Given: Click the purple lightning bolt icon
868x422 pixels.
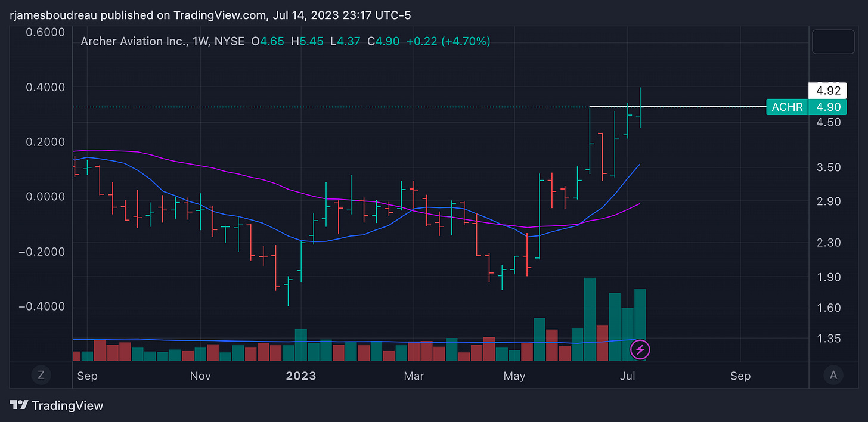Looking at the screenshot, I should point(641,350).
